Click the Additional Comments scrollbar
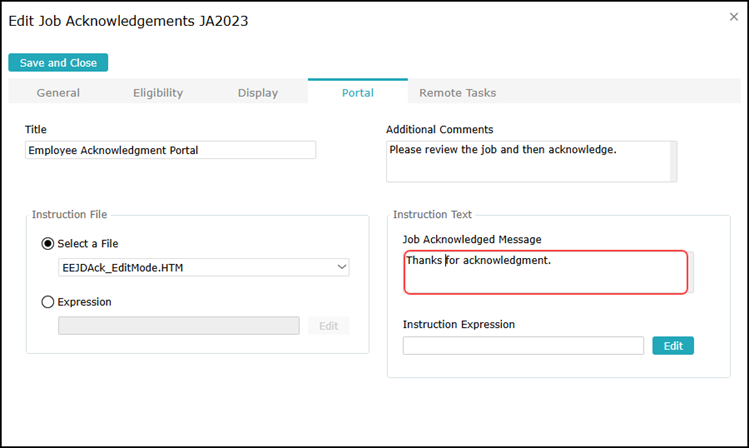The image size is (749, 448). point(673,161)
